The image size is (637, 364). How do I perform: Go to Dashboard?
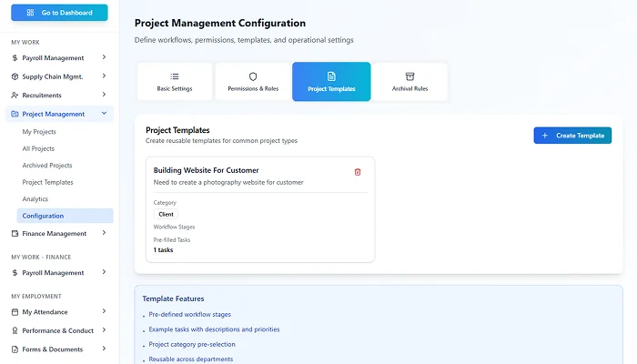58,13
